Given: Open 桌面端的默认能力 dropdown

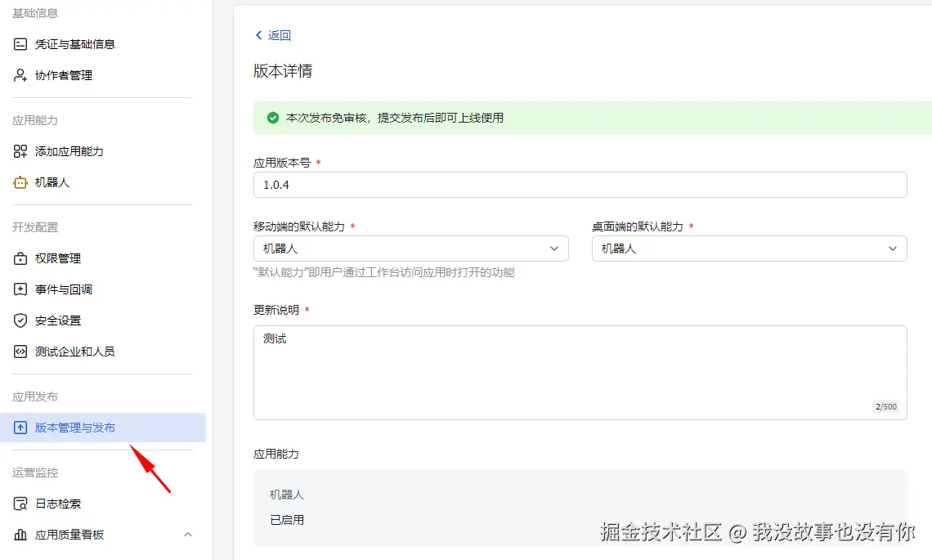Looking at the screenshot, I should pyautogui.click(x=749, y=249).
